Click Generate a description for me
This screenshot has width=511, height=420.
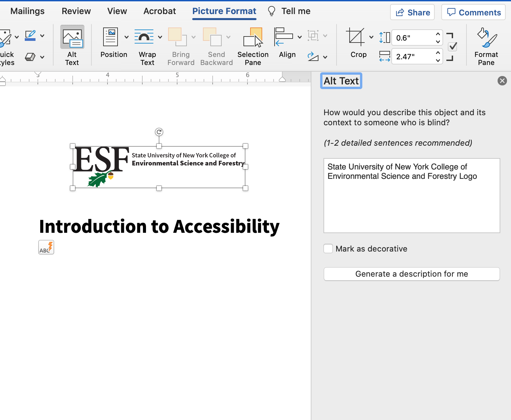(412, 274)
